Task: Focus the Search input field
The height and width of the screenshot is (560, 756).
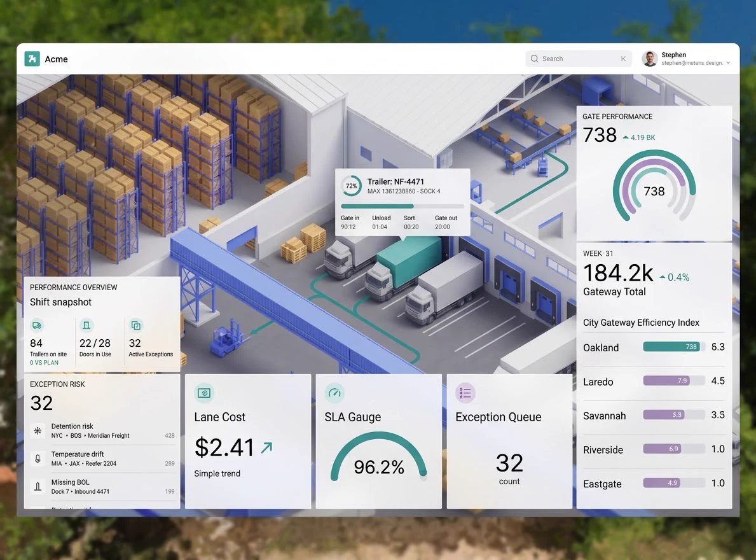Action: 579,59
